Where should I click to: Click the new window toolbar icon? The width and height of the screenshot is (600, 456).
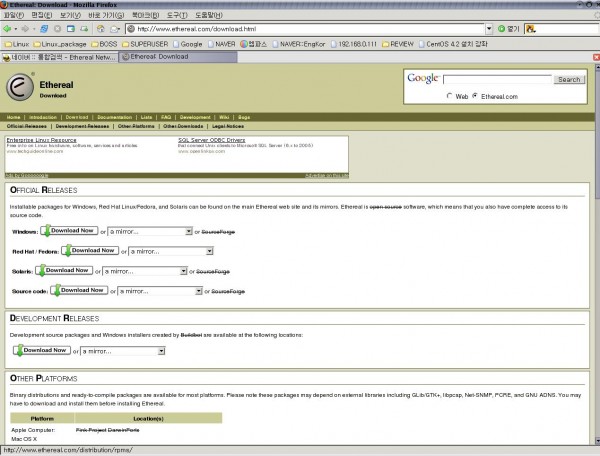(x=71, y=29)
